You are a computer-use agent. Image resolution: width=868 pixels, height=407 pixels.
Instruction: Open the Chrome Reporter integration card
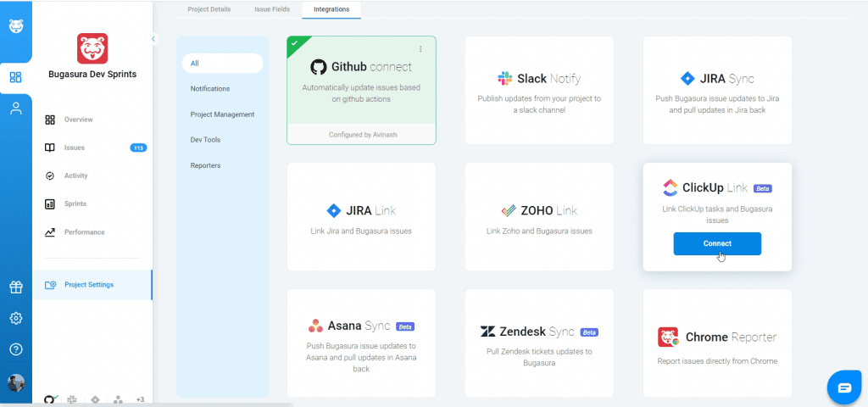point(717,343)
